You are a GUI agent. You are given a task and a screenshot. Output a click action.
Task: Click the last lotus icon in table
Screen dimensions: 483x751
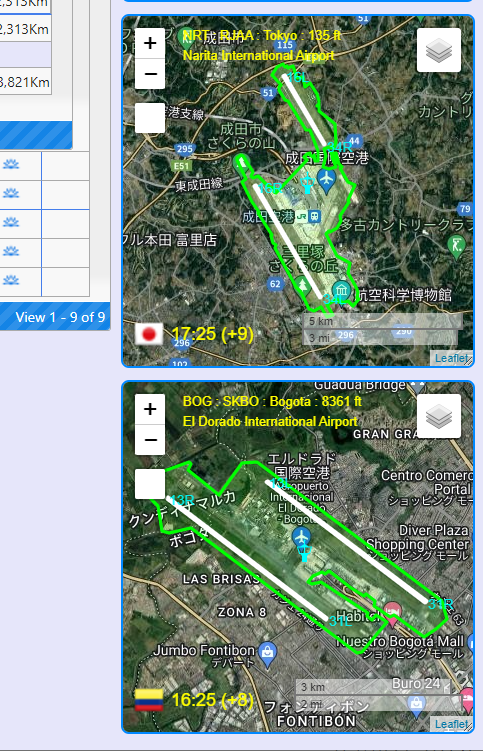point(11,280)
